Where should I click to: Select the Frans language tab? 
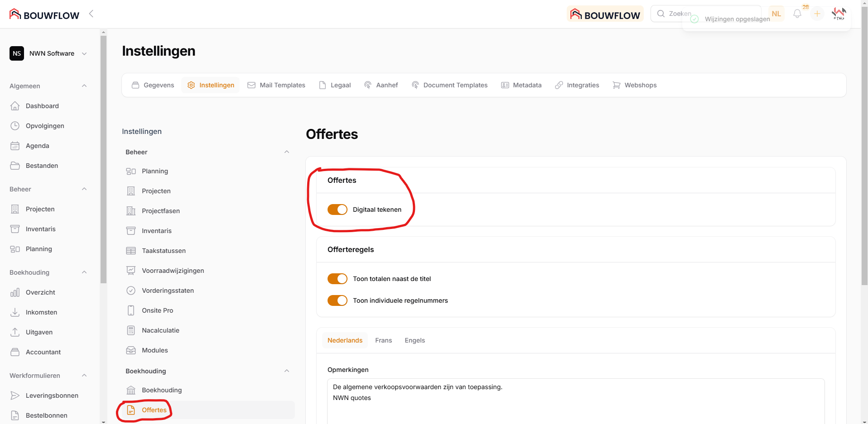(x=383, y=340)
